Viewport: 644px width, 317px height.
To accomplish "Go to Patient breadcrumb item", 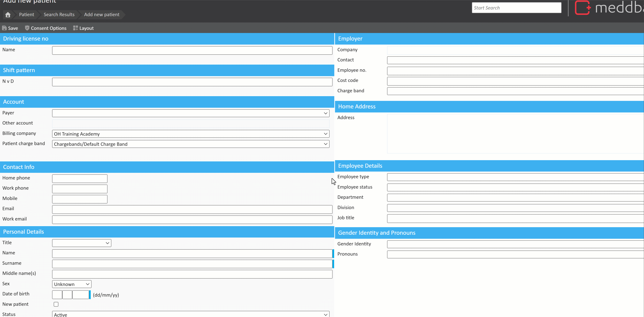I will [27, 14].
